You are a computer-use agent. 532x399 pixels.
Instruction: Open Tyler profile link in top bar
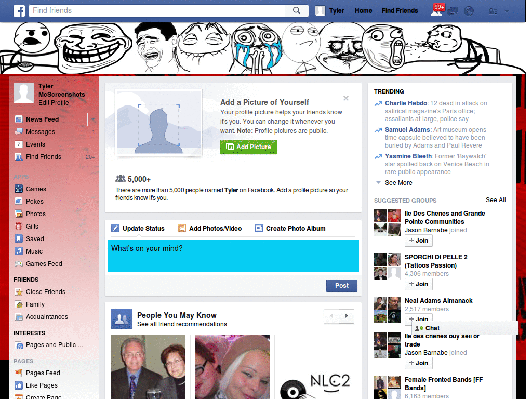pos(337,11)
